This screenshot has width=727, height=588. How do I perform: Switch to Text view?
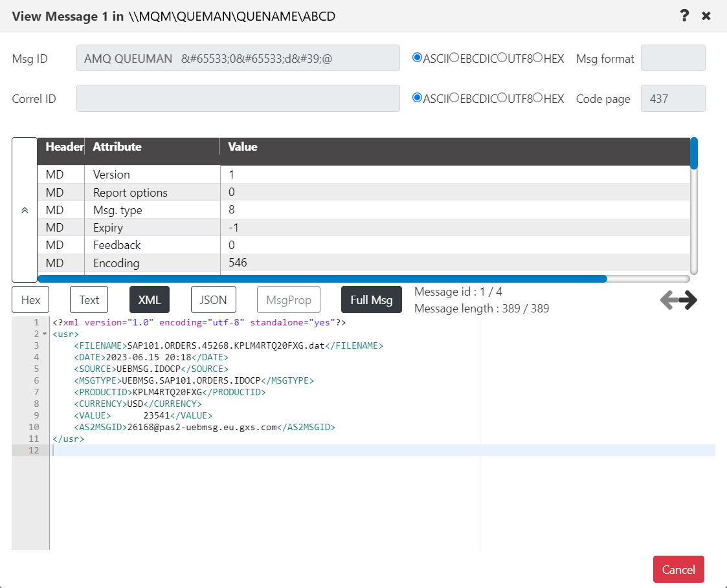(89, 299)
